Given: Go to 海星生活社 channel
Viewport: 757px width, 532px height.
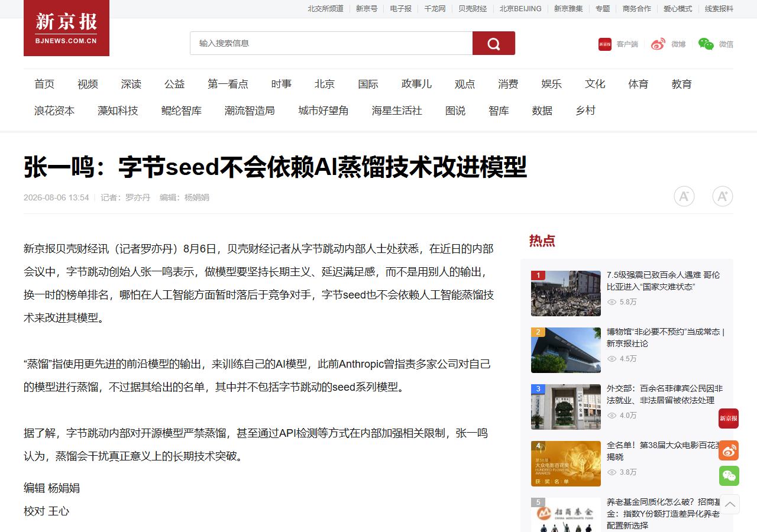Looking at the screenshot, I should 397,111.
